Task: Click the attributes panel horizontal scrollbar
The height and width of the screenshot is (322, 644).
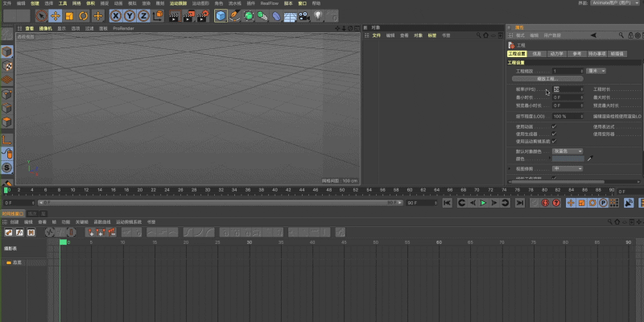Action: 556,182
